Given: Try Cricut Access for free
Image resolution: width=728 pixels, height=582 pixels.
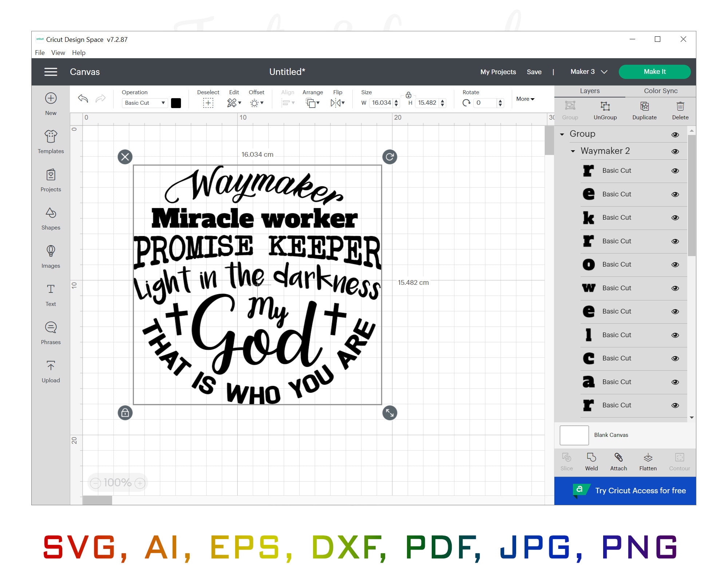Looking at the screenshot, I should [640, 490].
